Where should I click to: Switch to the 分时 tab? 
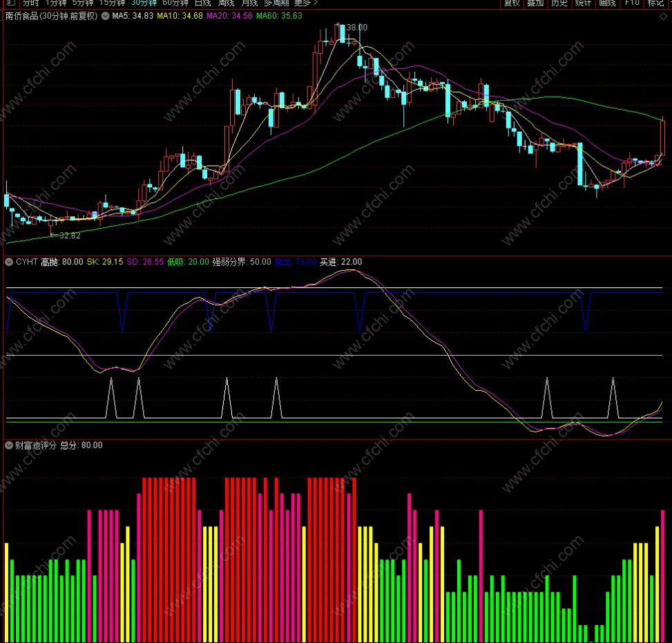(x=30, y=3)
